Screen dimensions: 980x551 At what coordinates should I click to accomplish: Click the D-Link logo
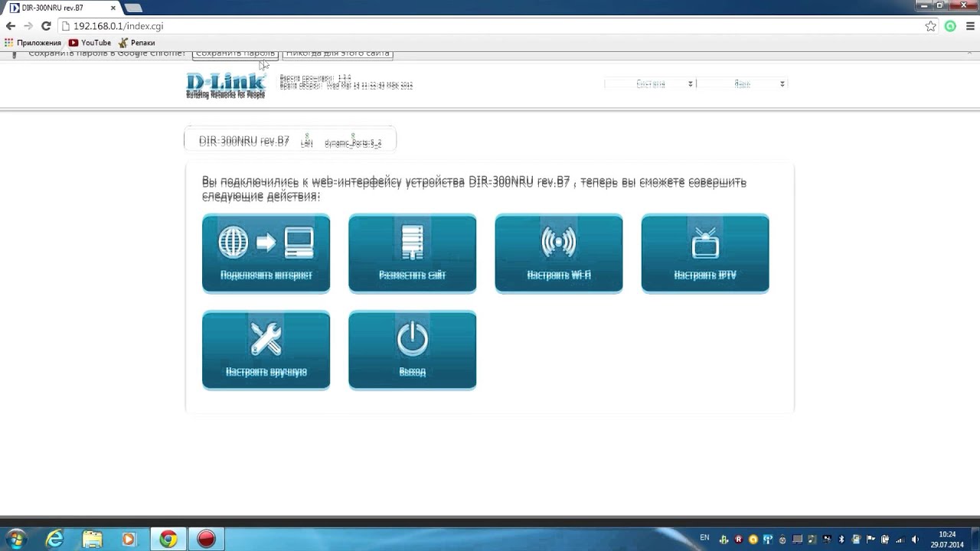(x=226, y=85)
